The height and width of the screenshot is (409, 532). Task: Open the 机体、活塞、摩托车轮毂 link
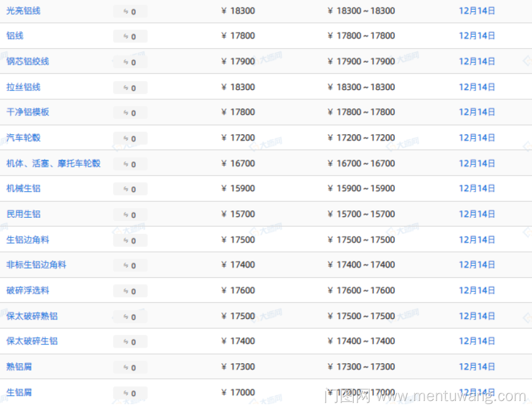pos(53,163)
